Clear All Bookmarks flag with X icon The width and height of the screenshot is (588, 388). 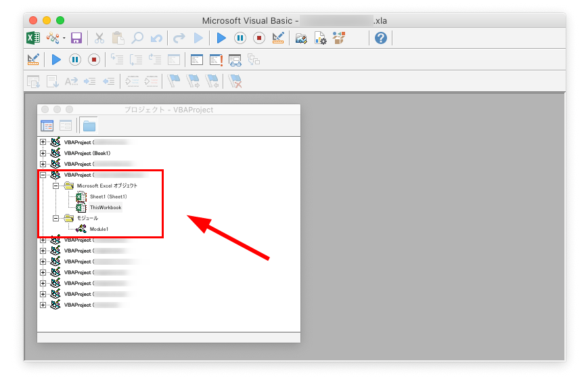pyautogui.click(x=235, y=81)
